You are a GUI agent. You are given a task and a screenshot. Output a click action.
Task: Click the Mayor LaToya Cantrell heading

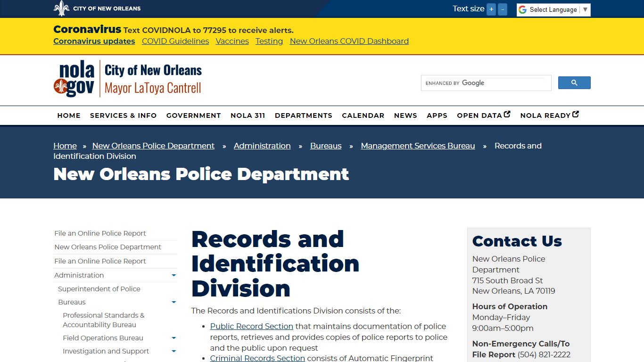click(153, 88)
